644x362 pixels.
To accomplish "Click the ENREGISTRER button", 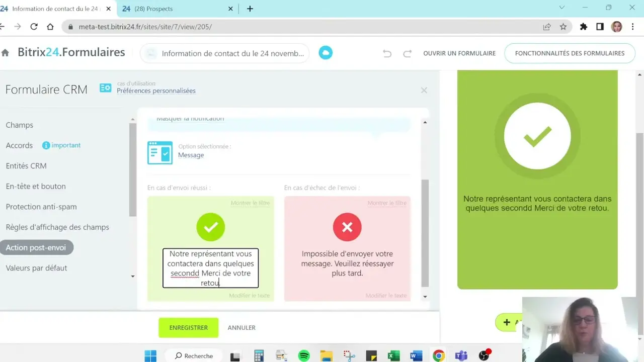I will pos(188,327).
